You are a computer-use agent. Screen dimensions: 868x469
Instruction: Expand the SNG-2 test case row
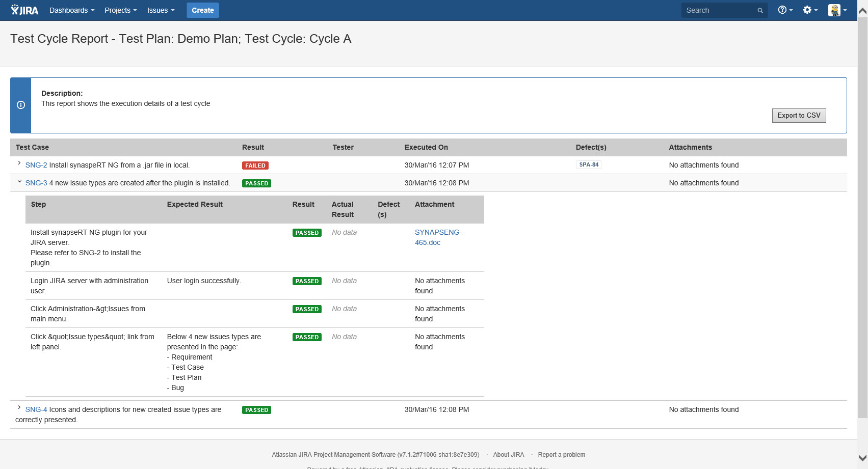pyautogui.click(x=19, y=163)
